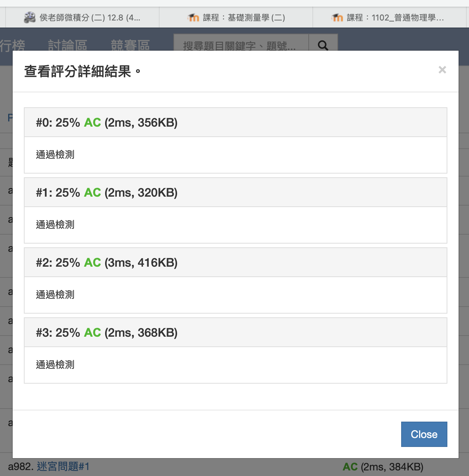Screen dimensions: 469x476
Task: Toggle the #1 test result panel header
Action: [235, 193]
